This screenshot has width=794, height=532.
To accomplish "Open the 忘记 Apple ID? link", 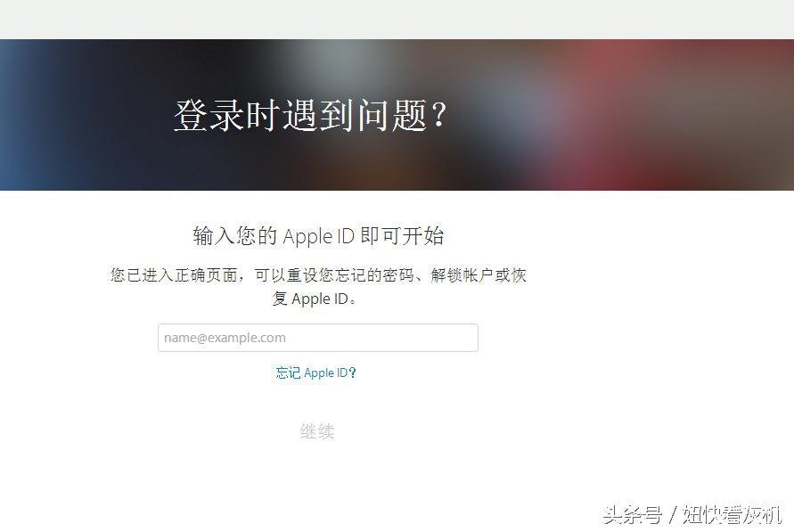I will click(315, 373).
